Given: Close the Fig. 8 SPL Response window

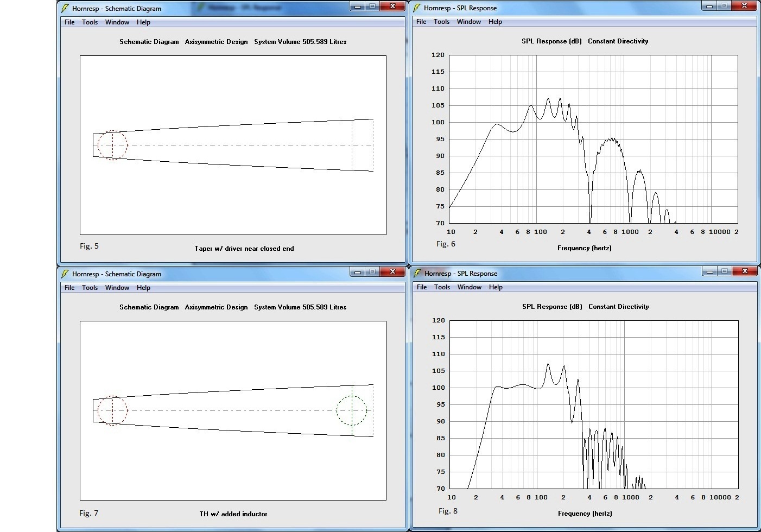Looking at the screenshot, I should coord(744,271).
